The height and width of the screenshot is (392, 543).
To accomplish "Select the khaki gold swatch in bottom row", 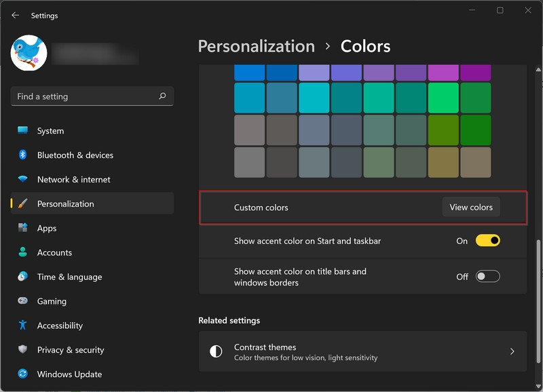I will tap(443, 162).
